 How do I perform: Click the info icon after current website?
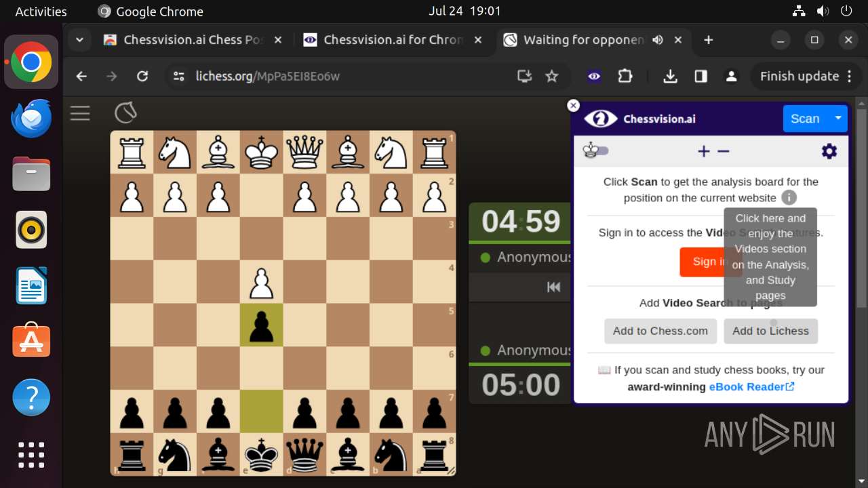[788, 198]
